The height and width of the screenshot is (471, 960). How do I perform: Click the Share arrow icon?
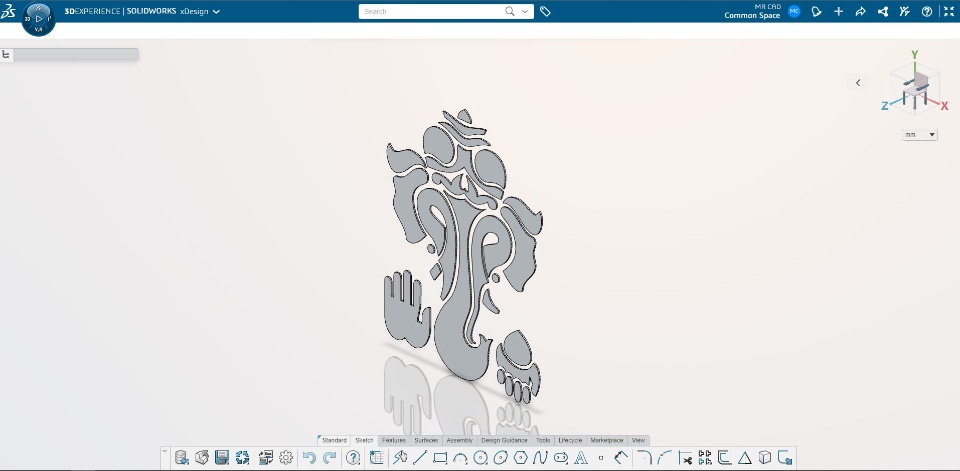(x=860, y=12)
